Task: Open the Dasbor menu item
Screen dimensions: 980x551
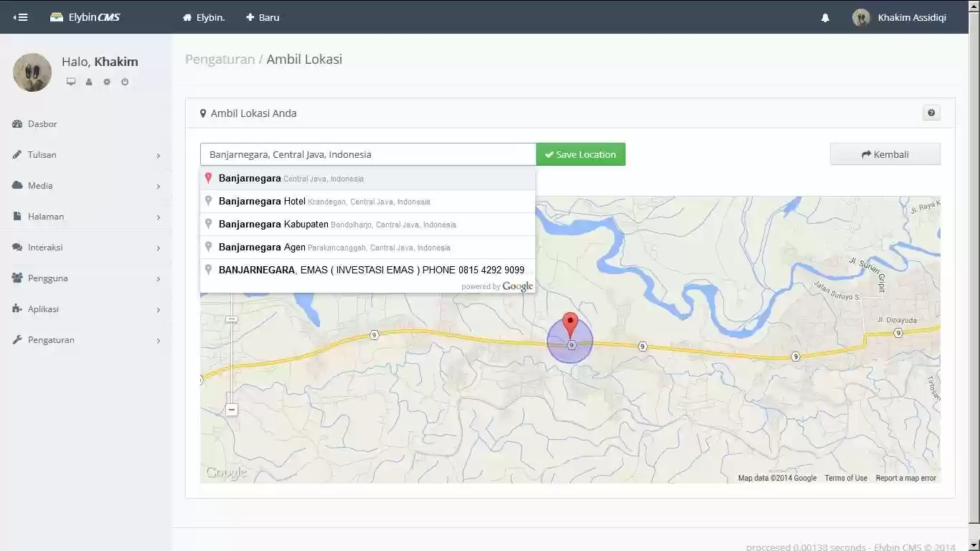Action: click(x=42, y=124)
